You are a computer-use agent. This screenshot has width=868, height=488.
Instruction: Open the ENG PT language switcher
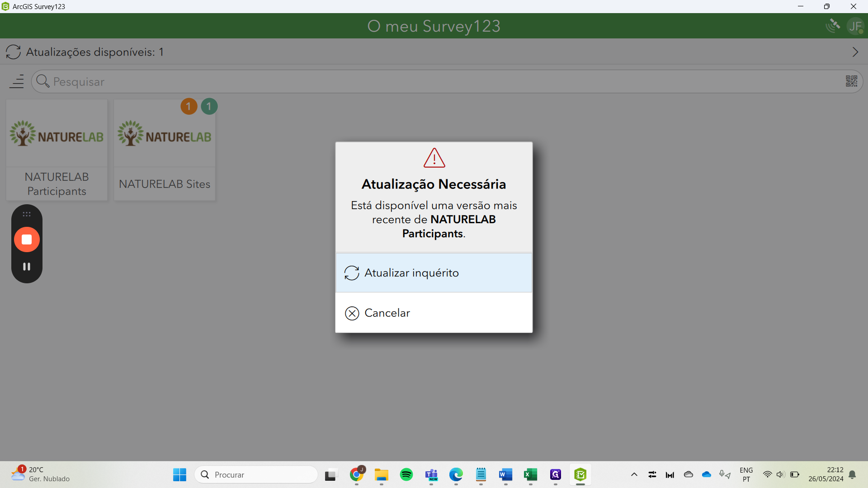point(746,474)
